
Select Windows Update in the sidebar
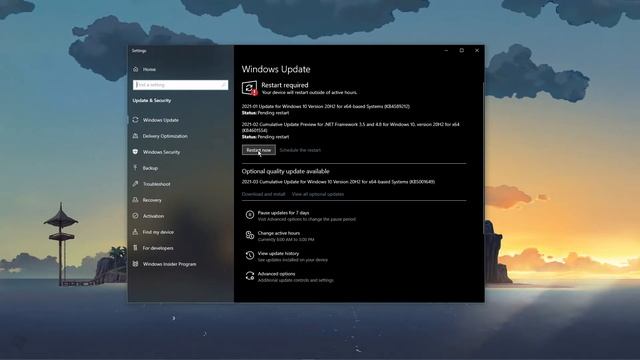click(x=161, y=120)
